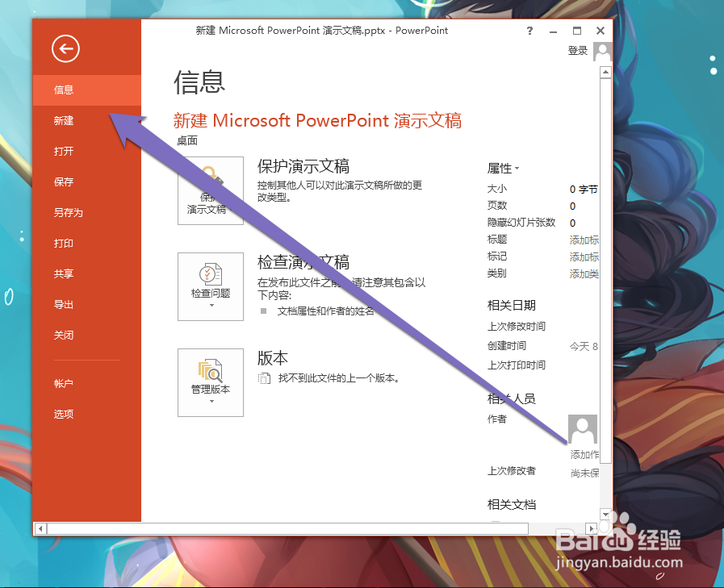Open 共享 from the sidebar

87,273
